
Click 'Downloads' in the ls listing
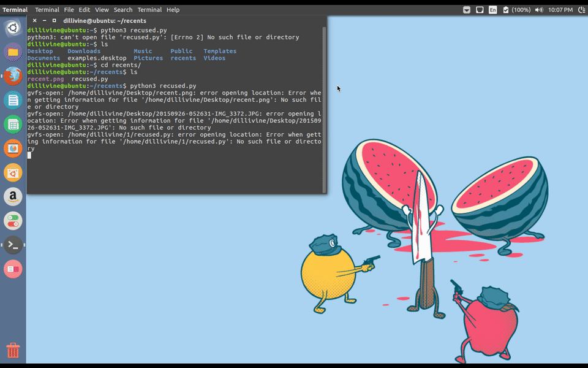[x=84, y=51]
